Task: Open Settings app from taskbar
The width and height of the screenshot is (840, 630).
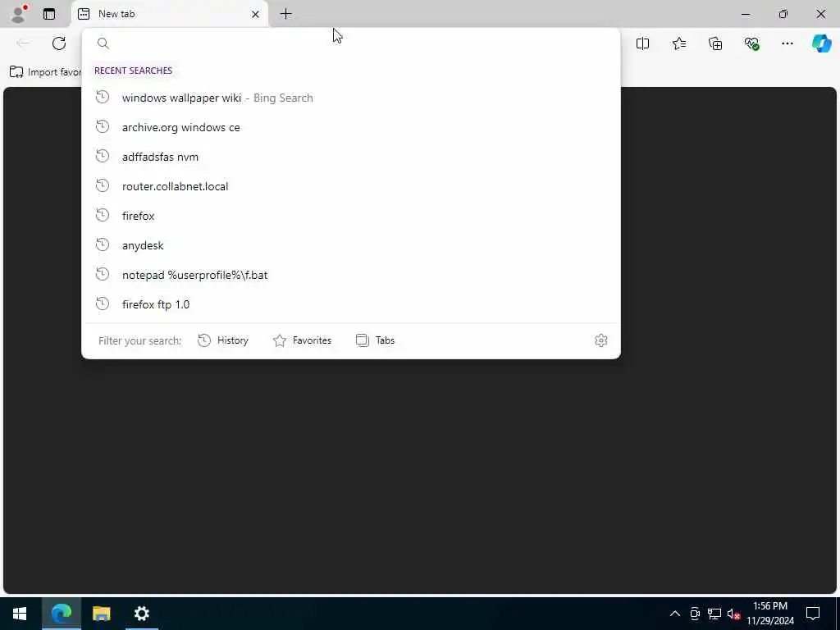Action: click(141, 614)
